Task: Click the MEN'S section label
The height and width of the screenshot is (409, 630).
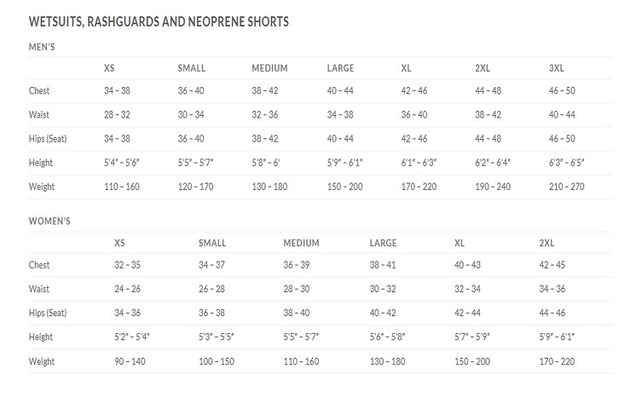Action: click(x=43, y=46)
